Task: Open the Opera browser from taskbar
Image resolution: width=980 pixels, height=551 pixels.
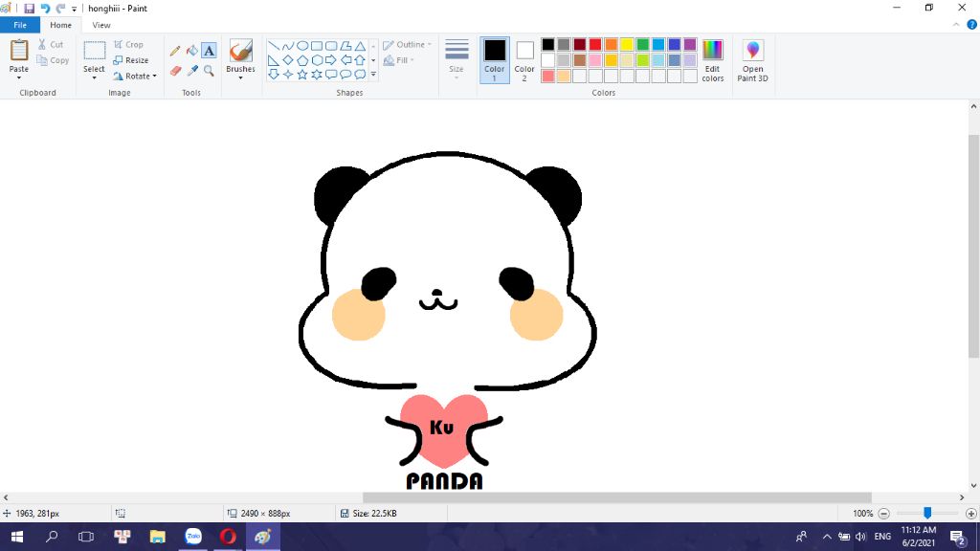Action: coord(228,537)
